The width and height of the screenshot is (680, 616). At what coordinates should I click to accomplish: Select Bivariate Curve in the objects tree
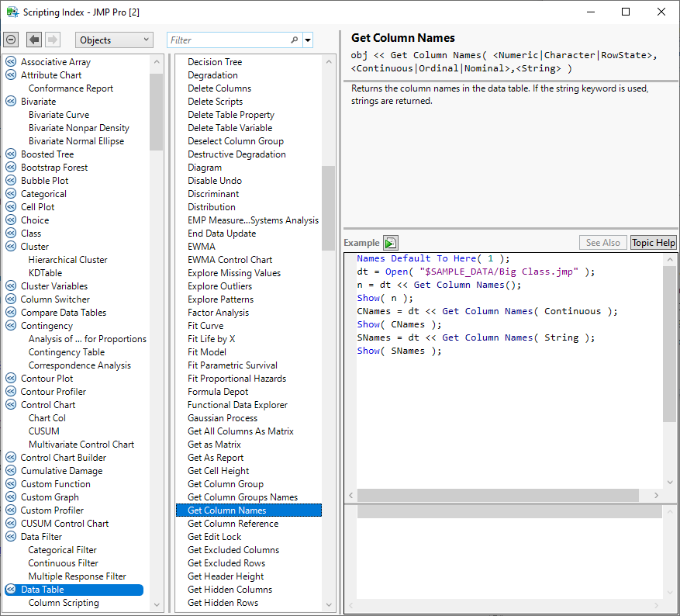(58, 115)
